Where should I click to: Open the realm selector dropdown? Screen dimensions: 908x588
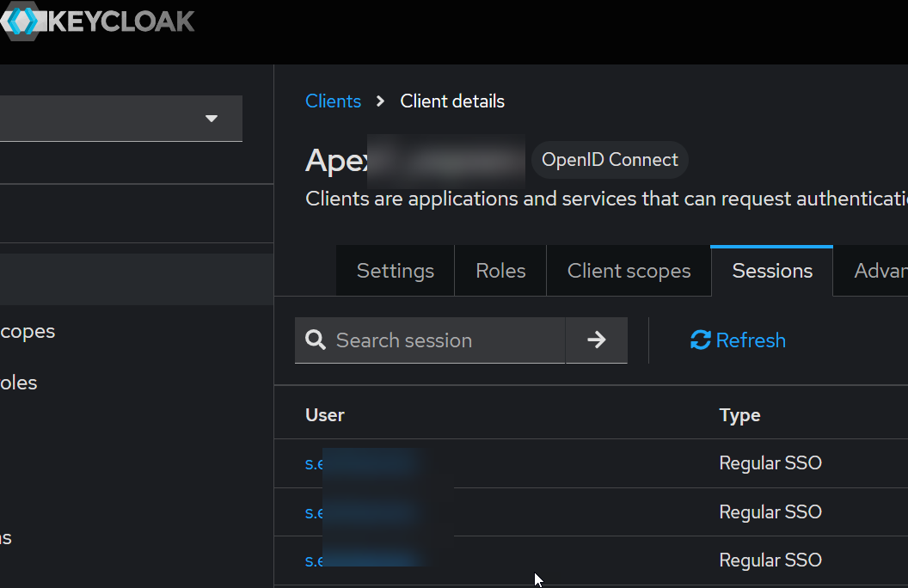[121, 118]
